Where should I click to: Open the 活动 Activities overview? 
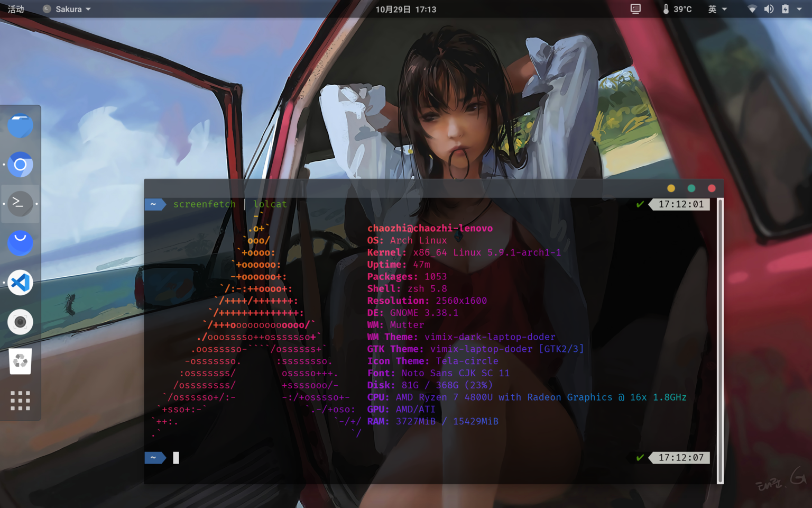click(15, 9)
